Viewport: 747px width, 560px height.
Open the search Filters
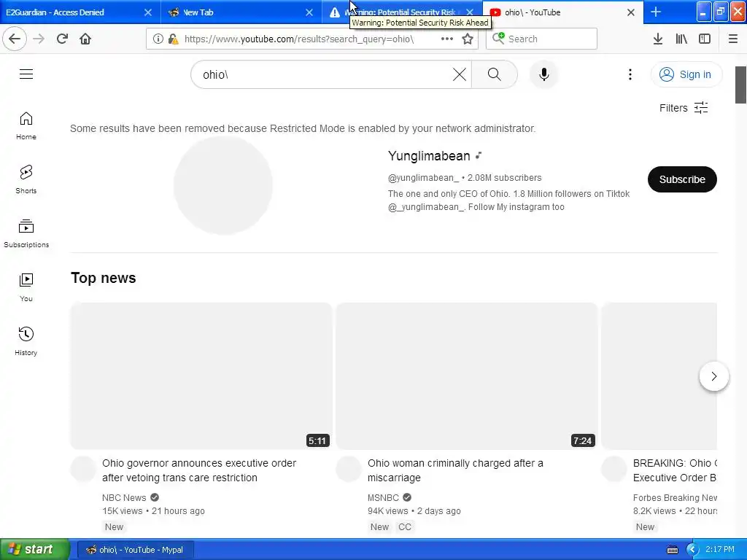tap(683, 108)
